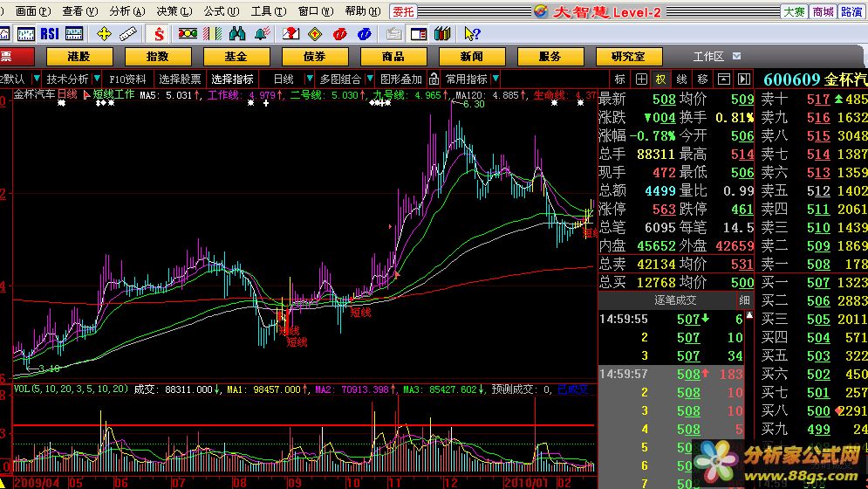868x489 pixels.
Task: Switch to the 基金 tab
Action: [x=236, y=57]
